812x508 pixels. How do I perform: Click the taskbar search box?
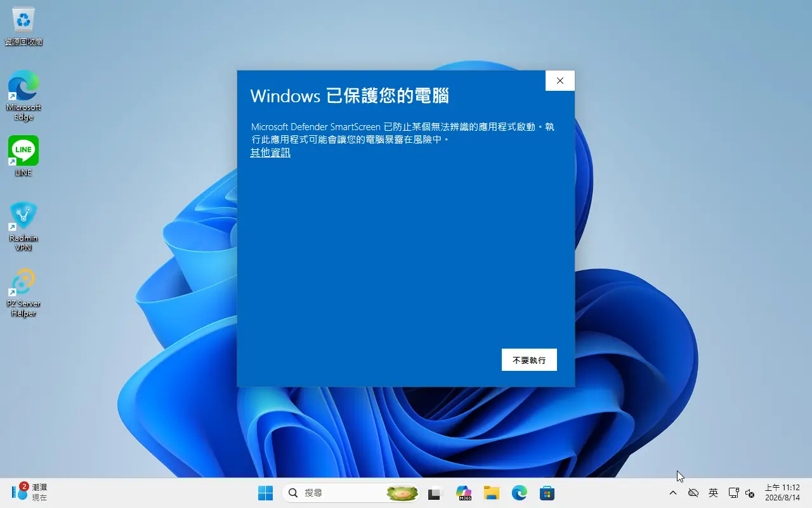click(351, 493)
